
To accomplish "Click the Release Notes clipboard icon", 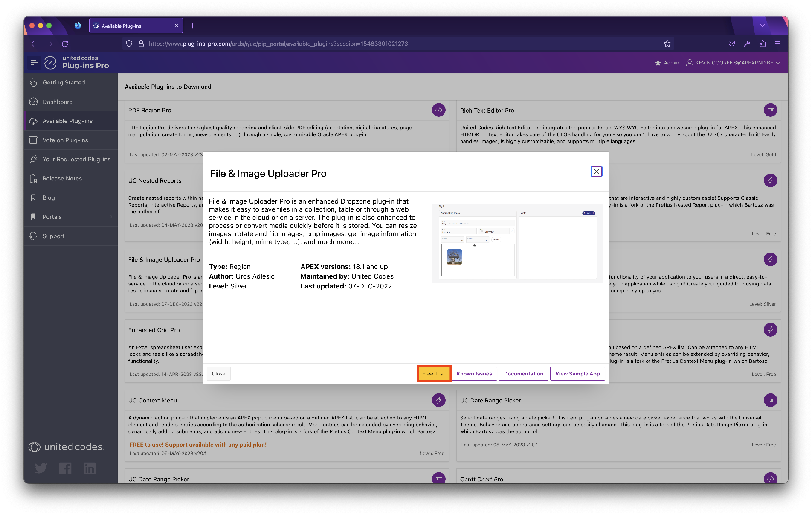I will click(33, 178).
